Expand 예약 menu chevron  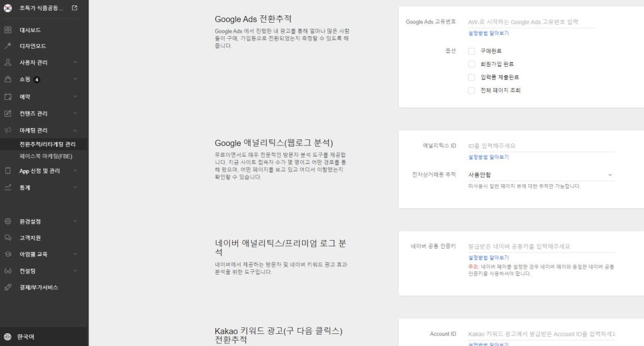pyautogui.click(x=75, y=97)
